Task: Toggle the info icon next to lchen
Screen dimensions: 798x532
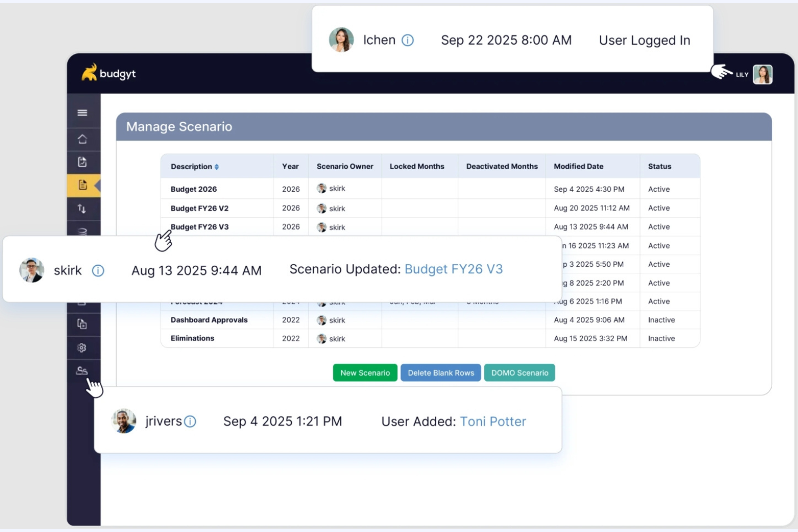Action: [x=408, y=40]
